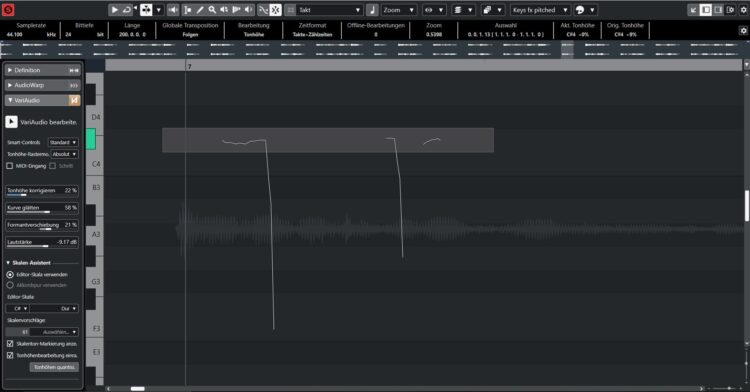This screenshot has width=750, height=392.
Task: Start audition playback in the toolbar
Action: click(114, 10)
